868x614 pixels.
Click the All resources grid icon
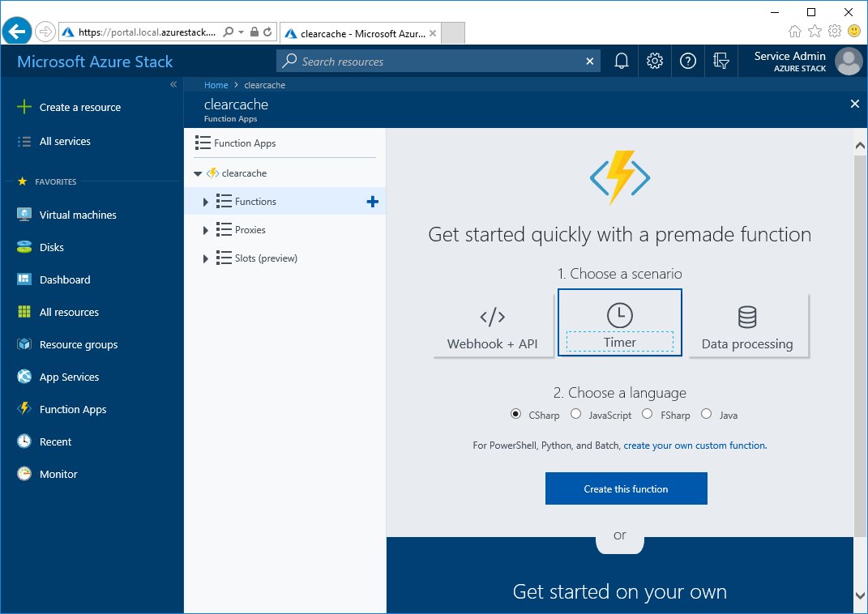coord(24,312)
